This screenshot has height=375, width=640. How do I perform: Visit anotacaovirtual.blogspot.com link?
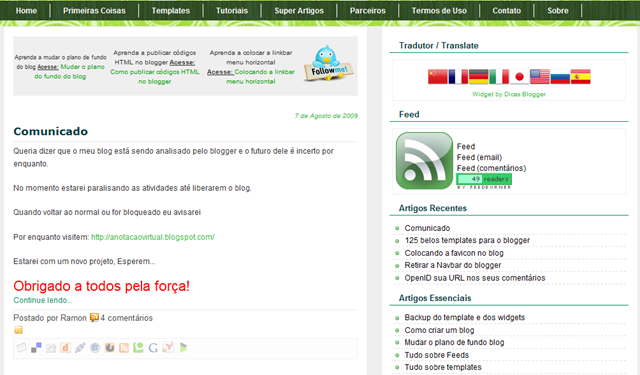coord(153,237)
